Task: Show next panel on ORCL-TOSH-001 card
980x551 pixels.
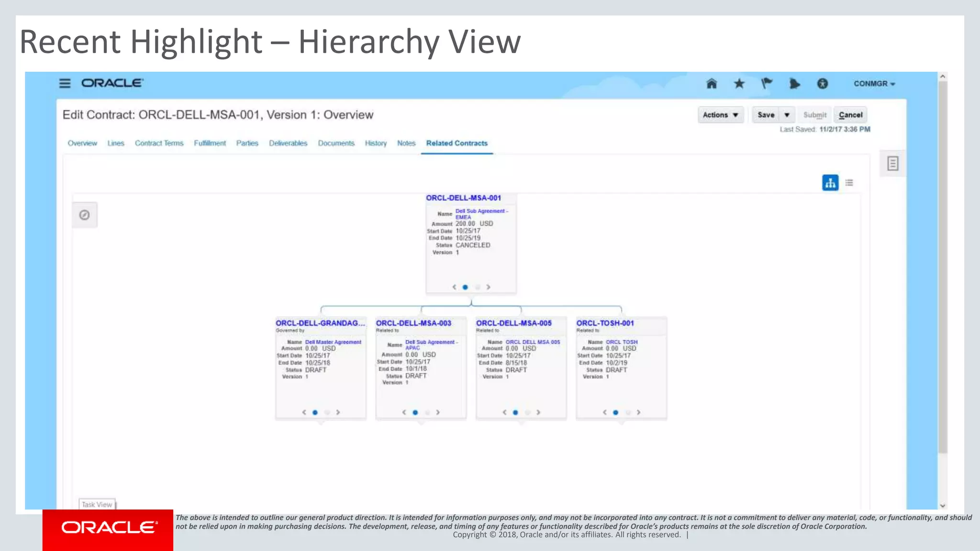Action: [639, 412]
